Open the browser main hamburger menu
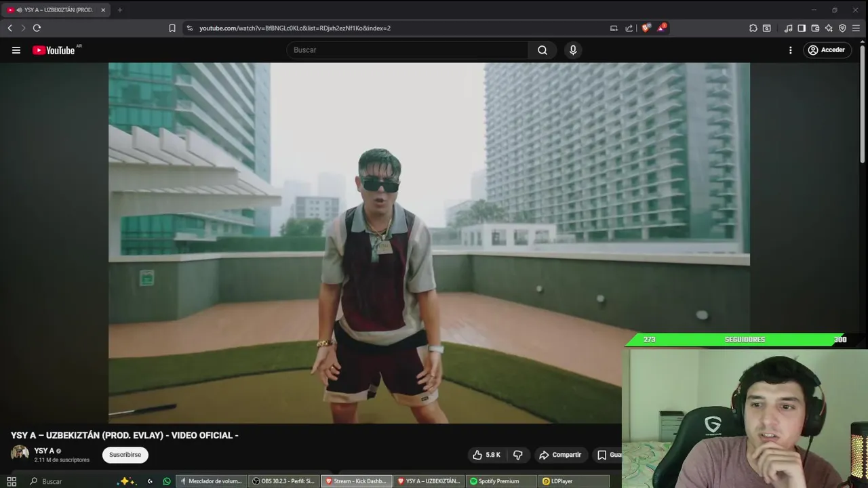 pos(856,28)
